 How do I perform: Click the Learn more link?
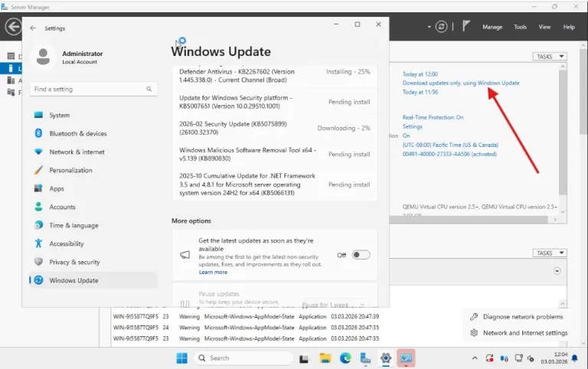[x=213, y=273]
